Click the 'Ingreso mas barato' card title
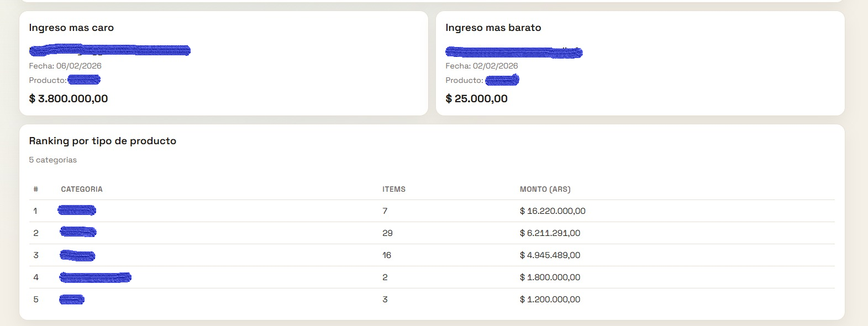Screen dimensions: 868x326 pos(493,27)
